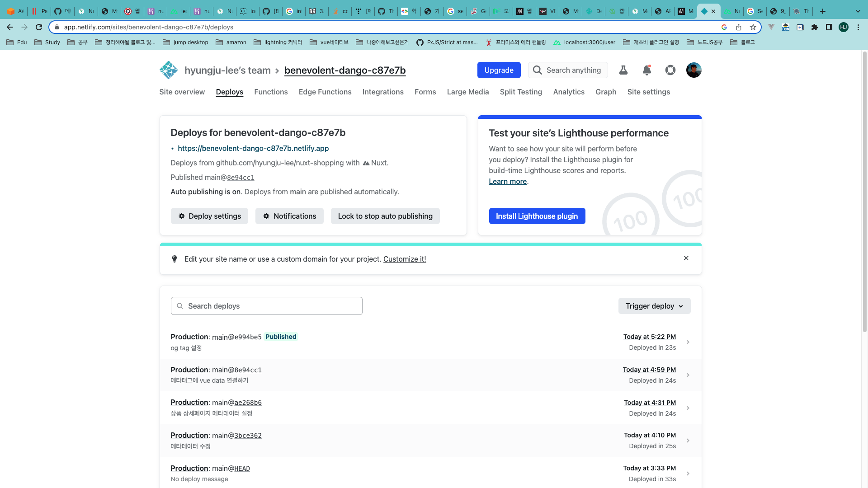Open the Integrations tab
868x488 pixels.
point(383,92)
